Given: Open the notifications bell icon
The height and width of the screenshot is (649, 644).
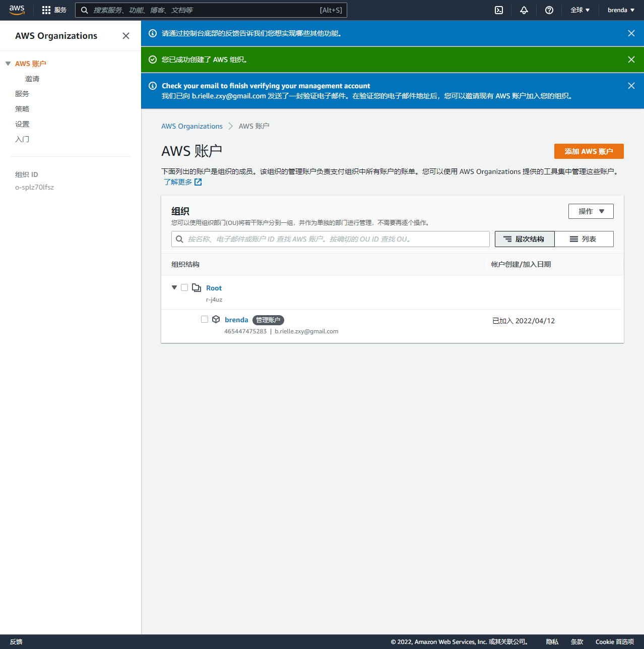Looking at the screenshot, I should [524, 10].
